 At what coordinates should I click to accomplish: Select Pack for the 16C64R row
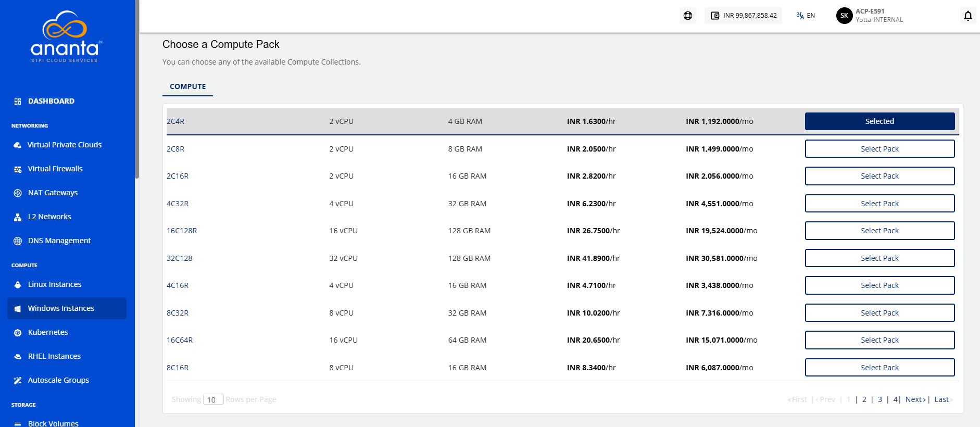tap(880, 340)
